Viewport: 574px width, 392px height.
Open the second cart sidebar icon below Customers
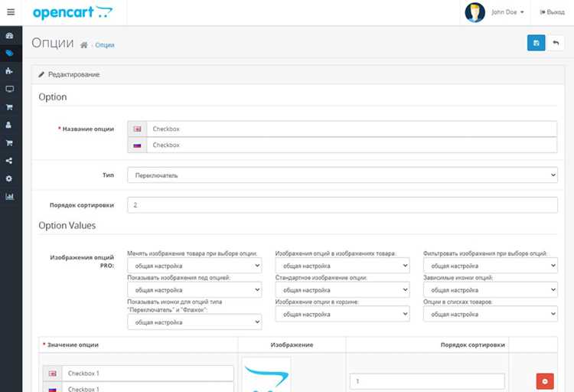9,143
